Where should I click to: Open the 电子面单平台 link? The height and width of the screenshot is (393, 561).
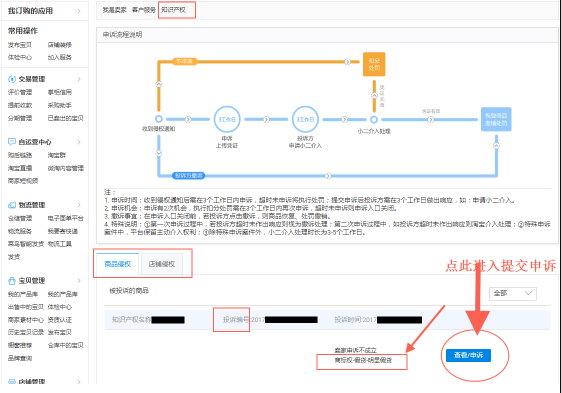tap(65, 218)
